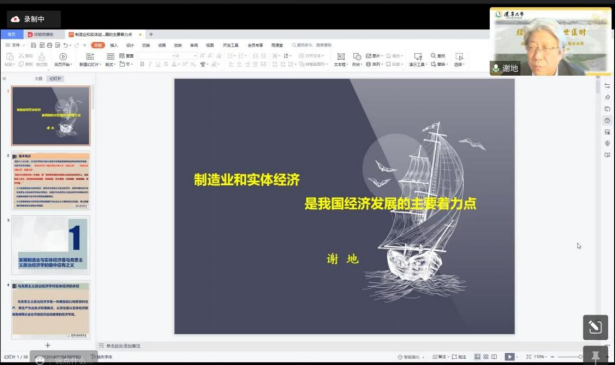
Task: Click the annotation pen floating button
Action: pyautogui.click(x=595, y=327)
